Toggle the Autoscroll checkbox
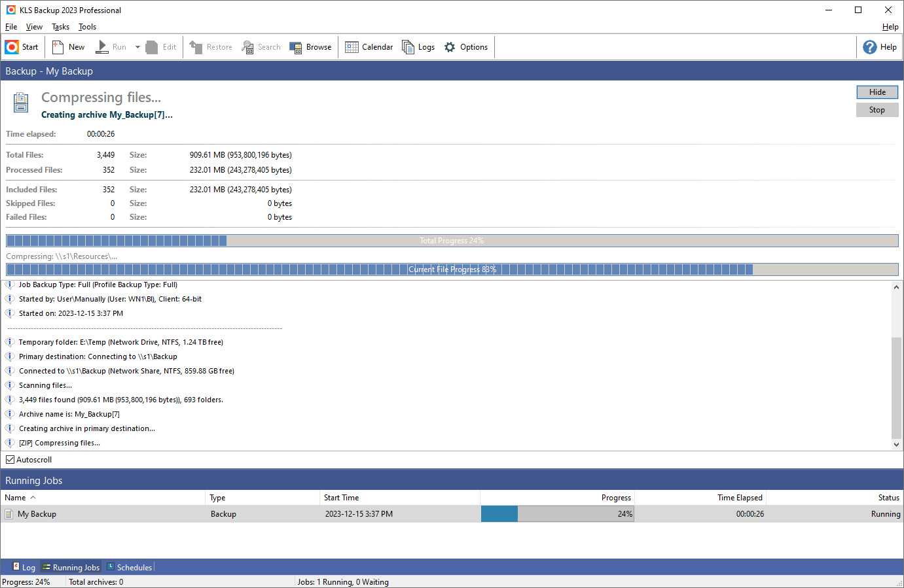The width and height of the screenshot is (904, 588). pyautogui.click(x=10, y=460)
